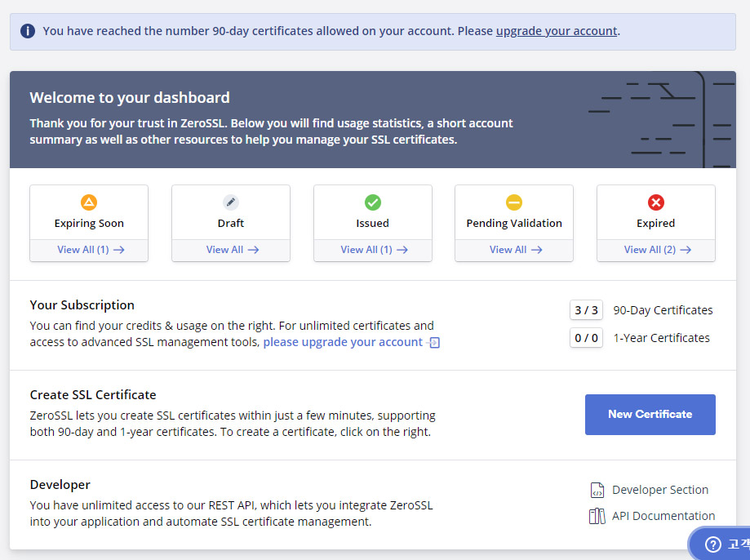Click the Issued green checkmark icon
This screenshot has height=560, width=750.
pos(373,202)
